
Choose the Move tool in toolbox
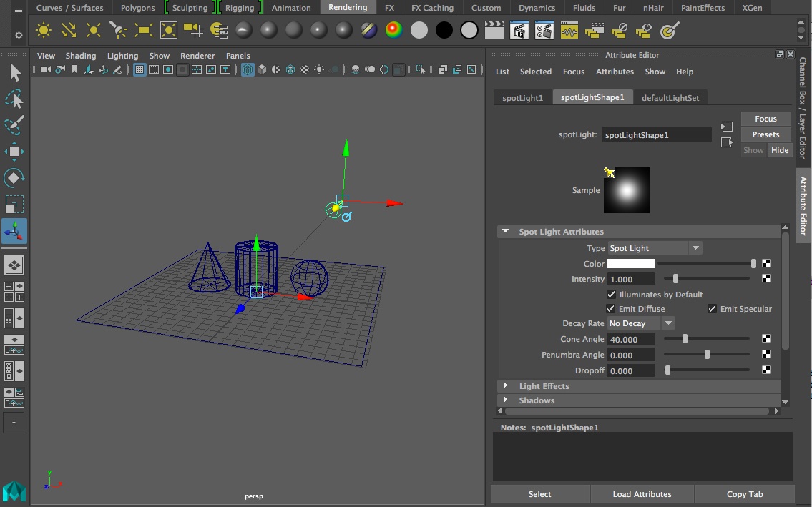pyautogui.click(x=14, y=152)
